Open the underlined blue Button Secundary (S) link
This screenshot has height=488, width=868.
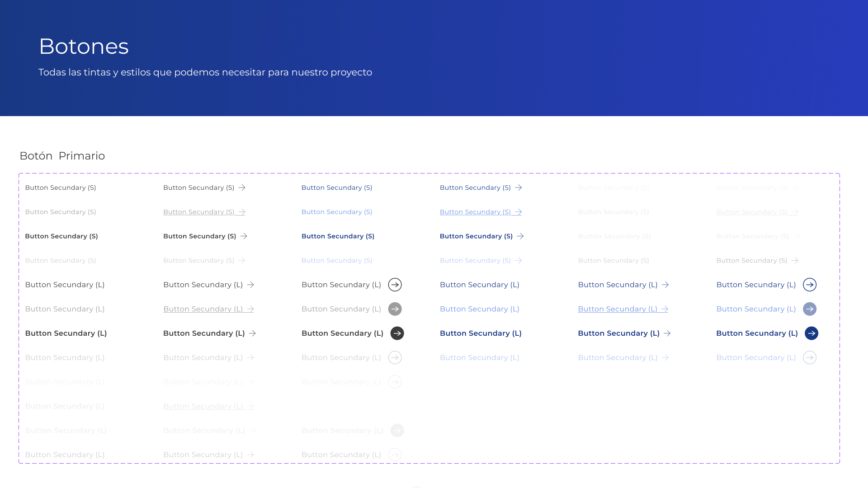tap(481, 212)
